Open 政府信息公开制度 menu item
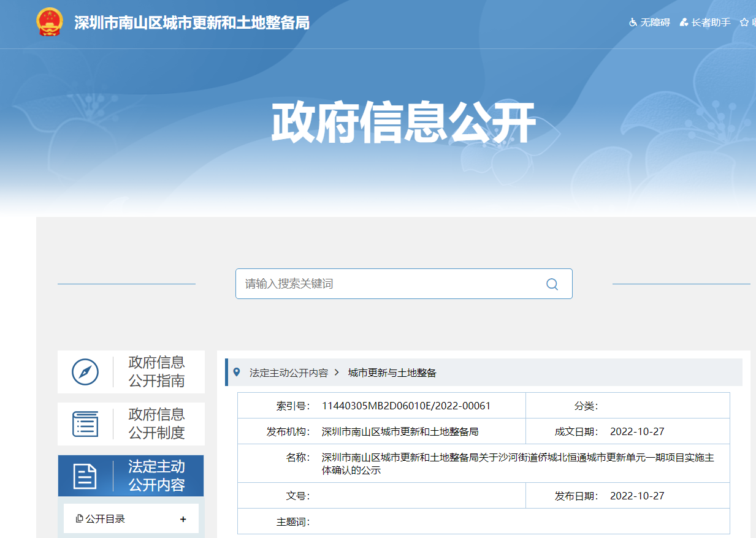Screen dimensions: 756x538 tap(156, 423)
